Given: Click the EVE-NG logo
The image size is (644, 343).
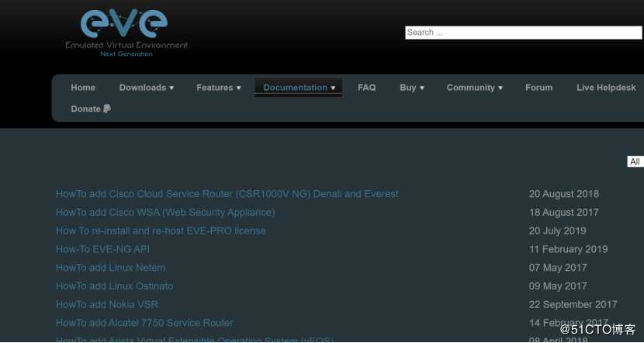Looking at the screenshot, I should [126, 33].
